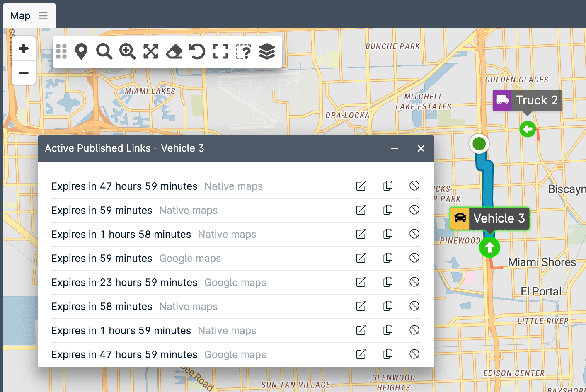Click the Map menu item
This screenshot has width=586, height=392.
tap(20, 15)
